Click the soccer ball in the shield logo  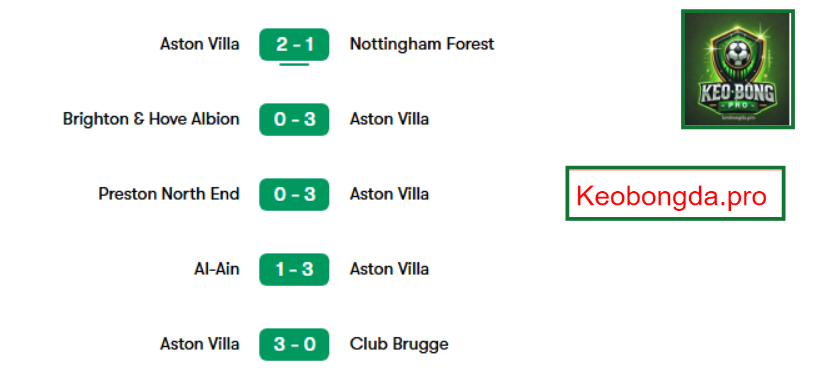pos(736,52)
